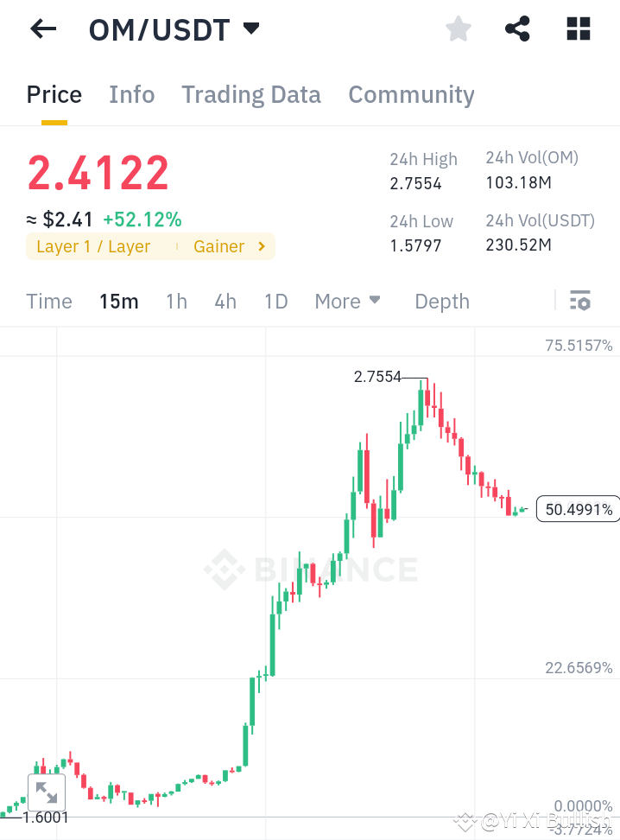Click the 24h high price 2.7554 marker
This screenshot has width=620, height=840.
tap(378, 377)
